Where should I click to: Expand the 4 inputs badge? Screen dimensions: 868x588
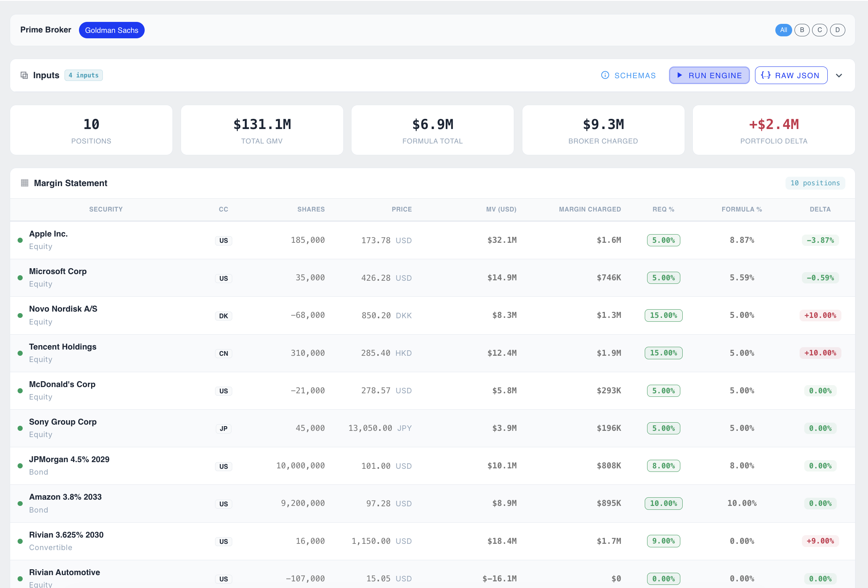click(83, 75)
